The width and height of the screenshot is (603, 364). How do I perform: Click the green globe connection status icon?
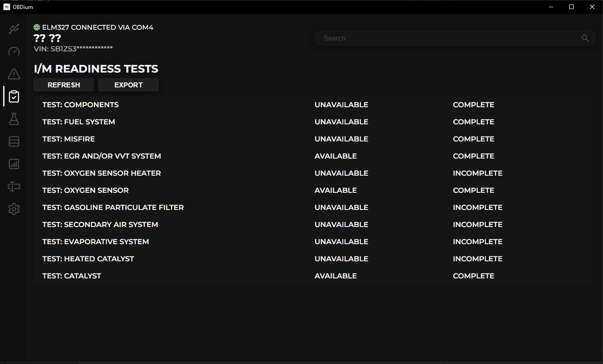point(37,27)
